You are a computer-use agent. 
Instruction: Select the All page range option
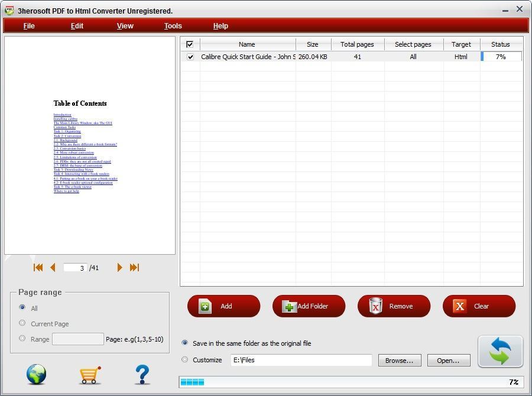(22, 307)
